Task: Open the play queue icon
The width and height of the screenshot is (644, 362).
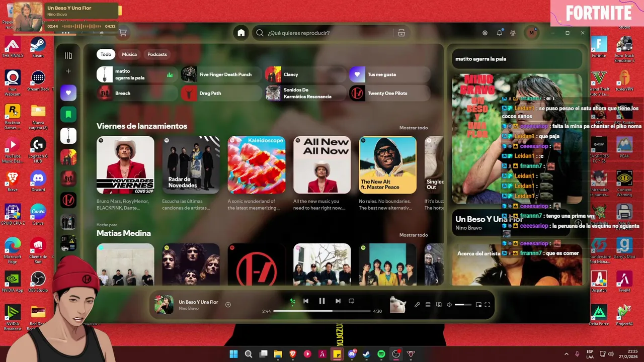Action: 428,305
